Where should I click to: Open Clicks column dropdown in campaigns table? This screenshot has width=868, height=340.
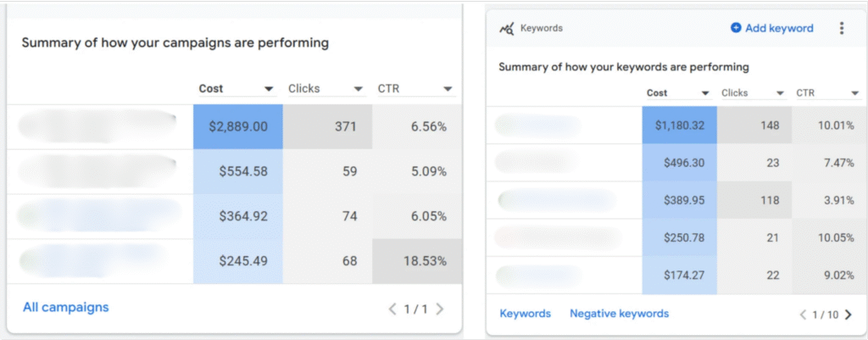click(x=359, y=89)
